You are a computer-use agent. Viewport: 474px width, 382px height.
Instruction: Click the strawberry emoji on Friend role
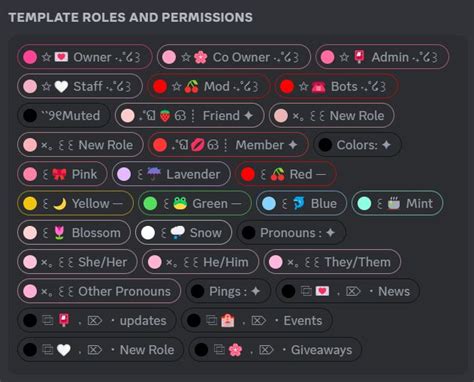(165, 116)
